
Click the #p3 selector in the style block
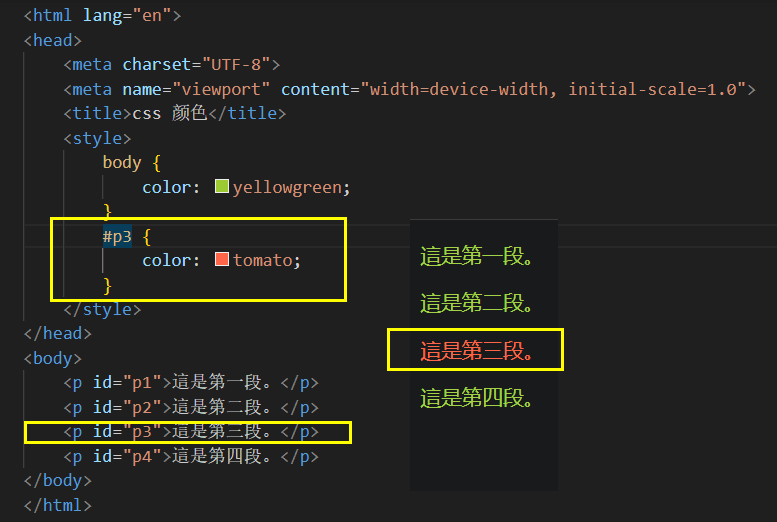coord(117,236)
